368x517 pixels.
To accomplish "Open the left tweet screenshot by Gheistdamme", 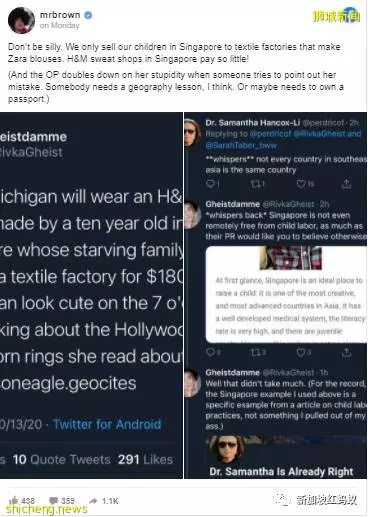I will click(x=91, y=295).
